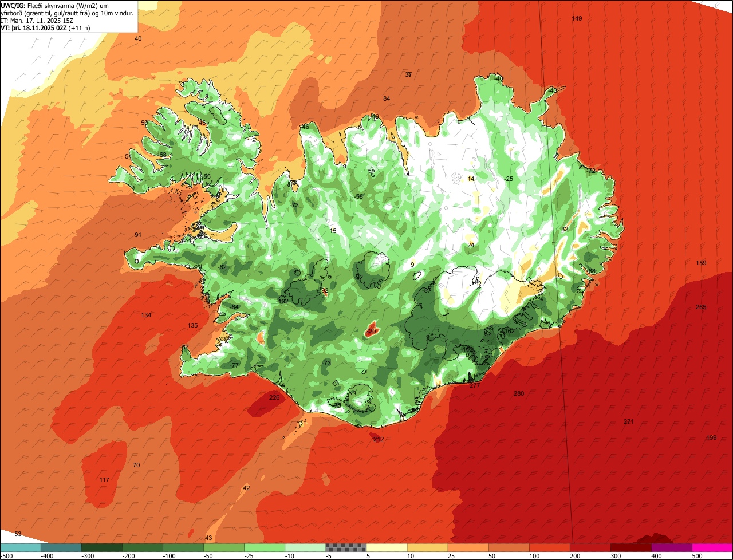Select the teal swatch between -500 and -400
This screenshot has height=560, width=733.
click(x=21, y=547)
